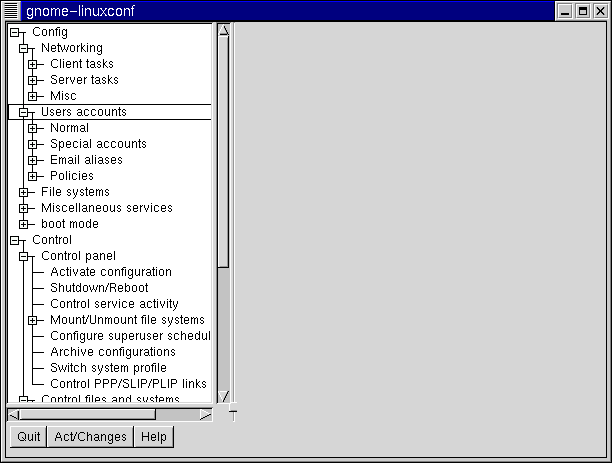The height and width of the screenshot is (463, 612).
Task: Open Help button
Action: click(154, 437)
